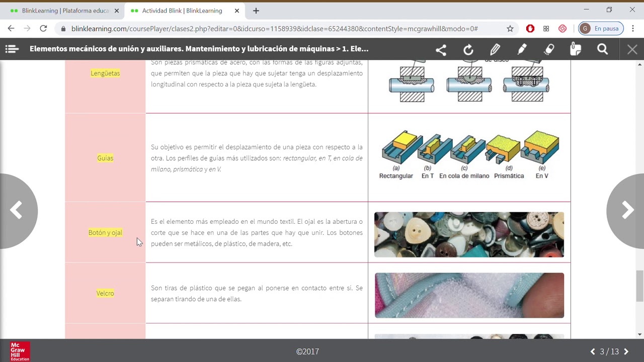This screenshot has width=644, height=362.
Task: Open the En pausa profile button
Action: (x=601, y=29)
